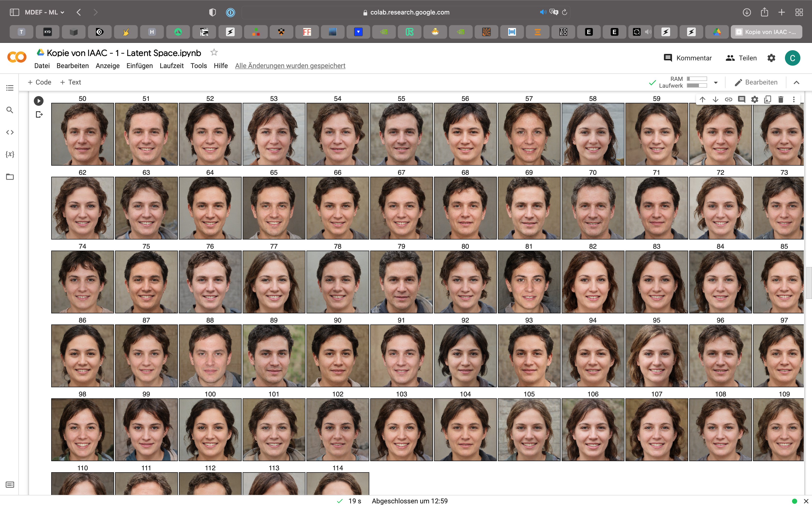The width and height of the screenshot is (812, 507).
Task: Open the table of contents sidebar icon
Action: coord(10,88)
